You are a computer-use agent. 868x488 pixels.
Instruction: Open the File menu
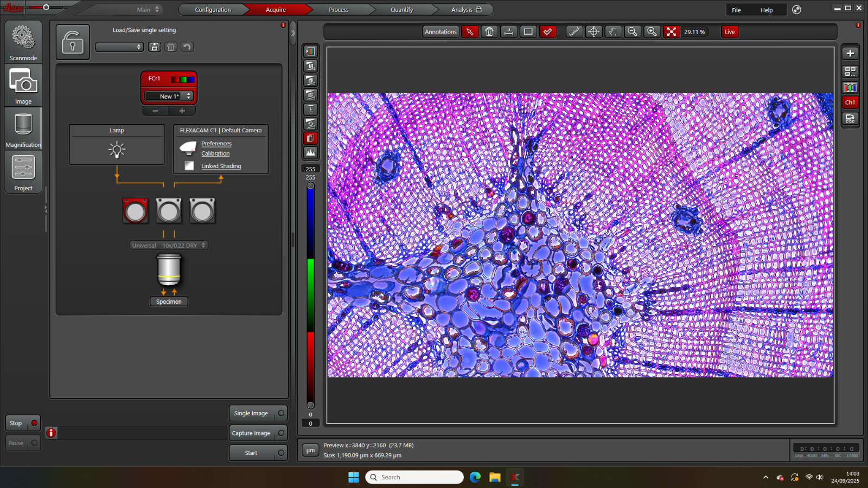coord(736,10)
